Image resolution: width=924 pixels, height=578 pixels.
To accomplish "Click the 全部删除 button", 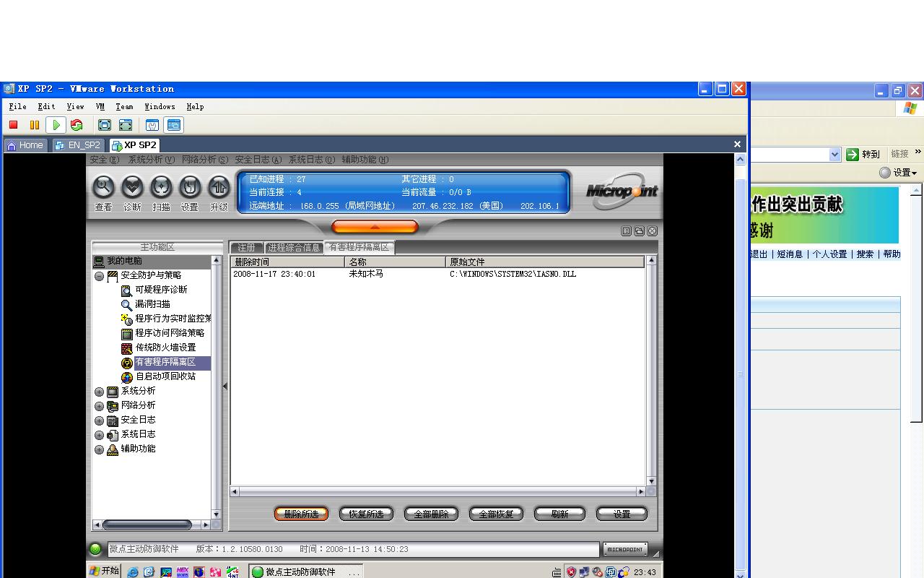I will click(x=431, y=514).
